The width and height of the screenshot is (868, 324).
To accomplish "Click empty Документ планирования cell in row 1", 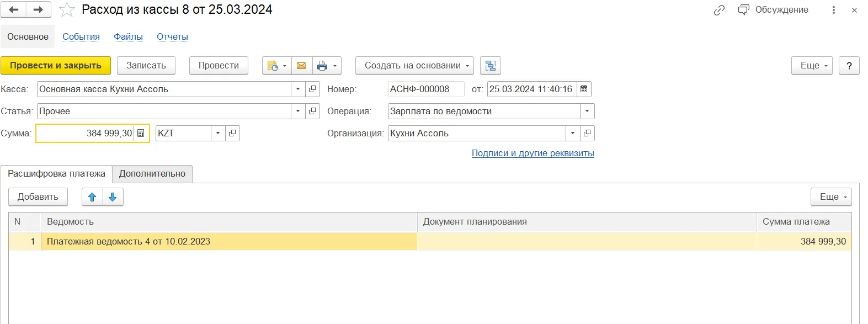I will (587, 241).
